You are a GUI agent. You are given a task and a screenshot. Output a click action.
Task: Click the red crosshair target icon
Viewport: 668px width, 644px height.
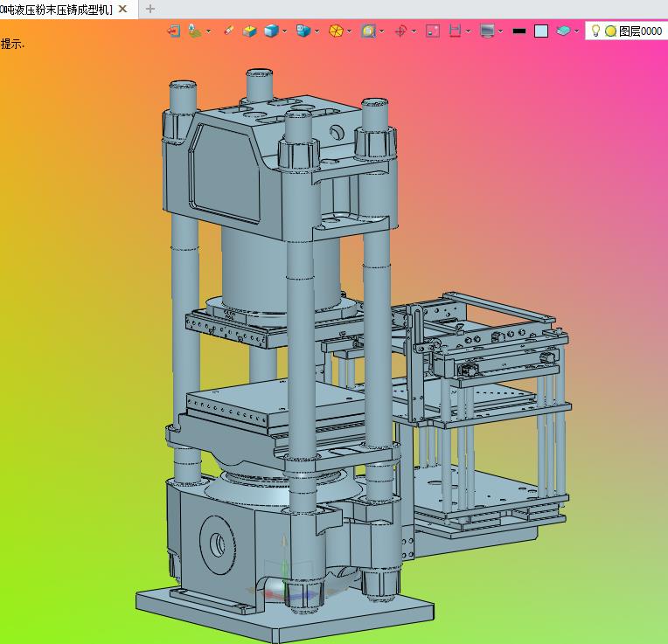400,31
